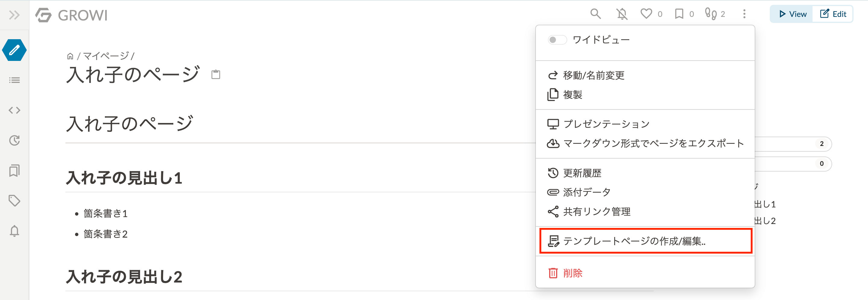Toggle the bookmark ribbon icon in the top bar
The image size is (868, 300).
point(679,14)
